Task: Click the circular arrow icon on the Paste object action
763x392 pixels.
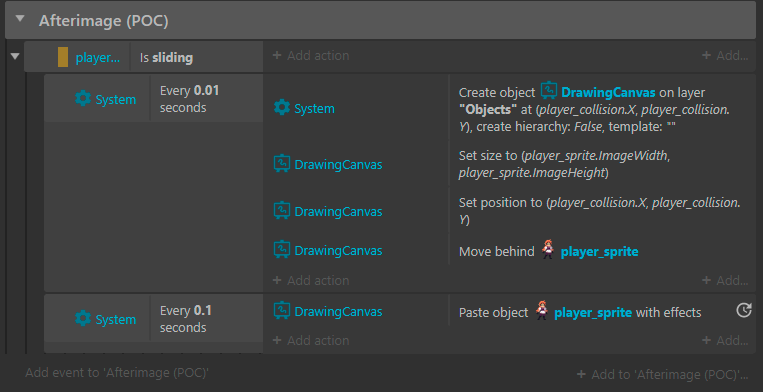Action: click(744, 310)
